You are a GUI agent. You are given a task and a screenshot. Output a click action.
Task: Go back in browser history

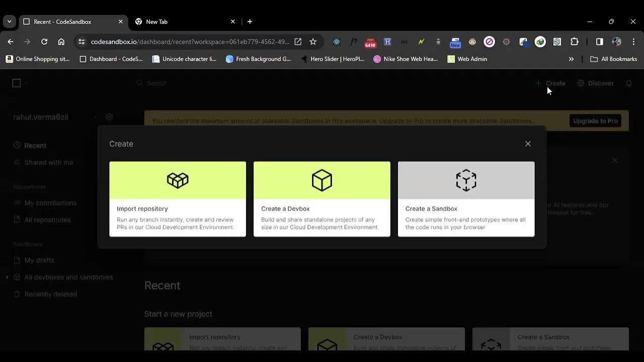11,42
